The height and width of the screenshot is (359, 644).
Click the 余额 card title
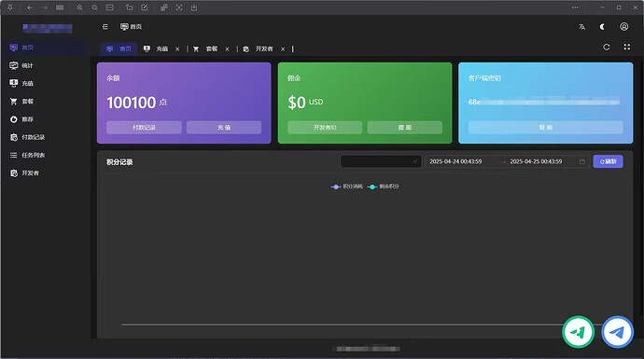click(x=113, y=78)
